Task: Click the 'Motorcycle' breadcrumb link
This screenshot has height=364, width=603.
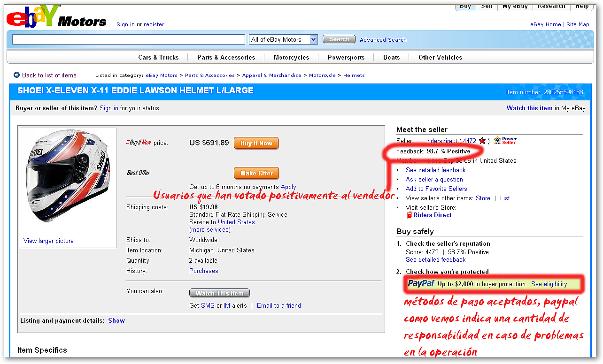Action: coord(322,75)
